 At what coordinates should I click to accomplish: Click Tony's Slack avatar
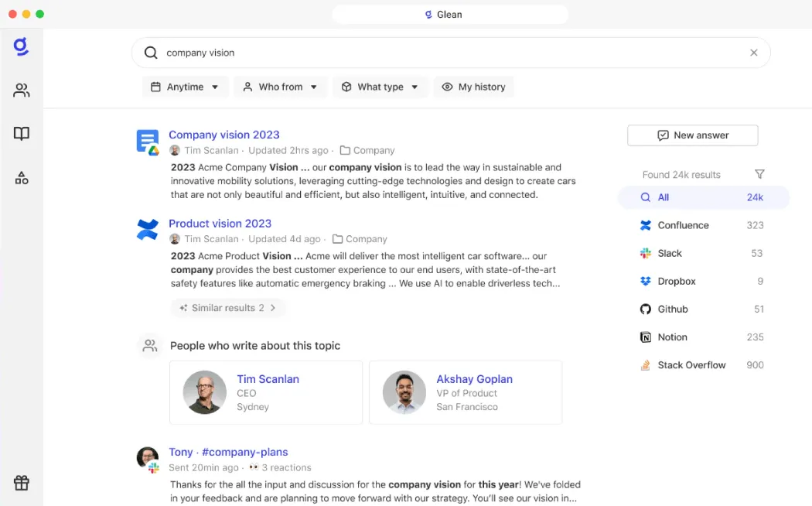click(148, 459)
